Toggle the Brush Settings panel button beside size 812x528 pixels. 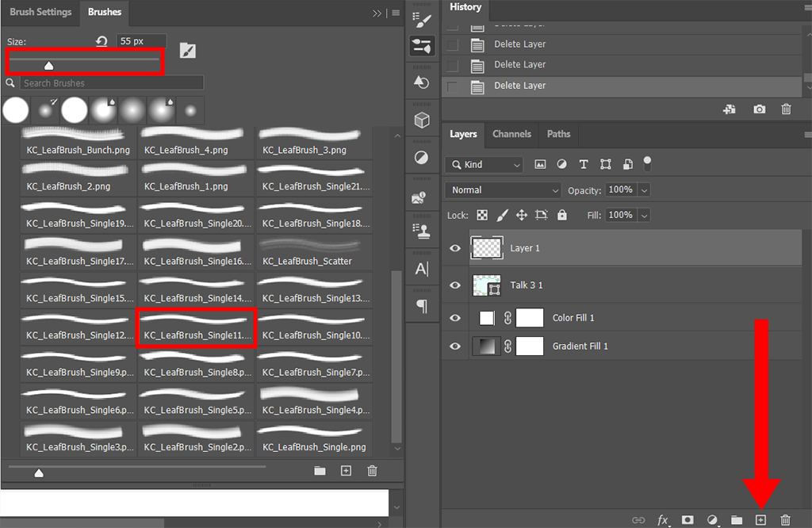coord(187,51)
